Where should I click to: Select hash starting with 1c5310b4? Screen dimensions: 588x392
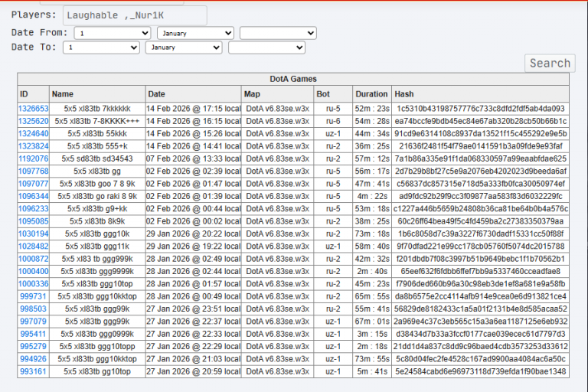coord(480,109)
